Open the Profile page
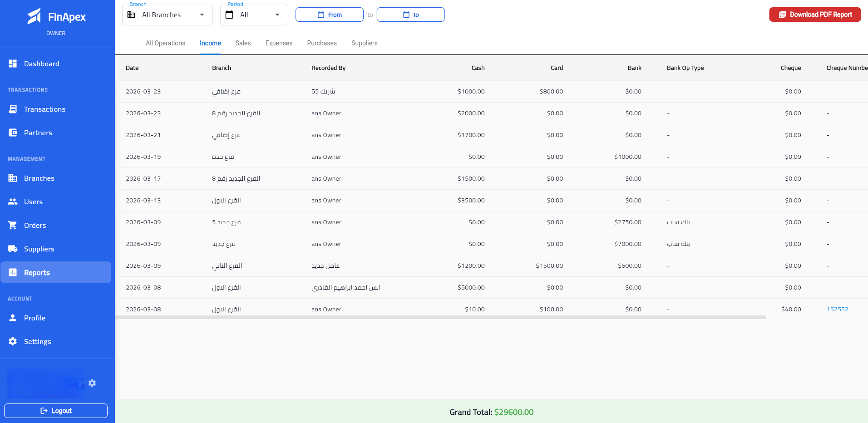The width and height of the screenshot is (868, 423). point(56,318)
